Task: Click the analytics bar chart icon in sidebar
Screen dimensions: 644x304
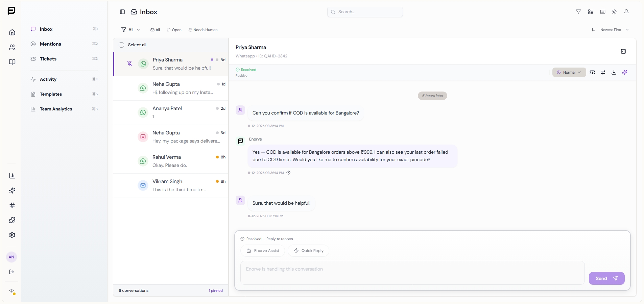Action: [x=12, y=176]
